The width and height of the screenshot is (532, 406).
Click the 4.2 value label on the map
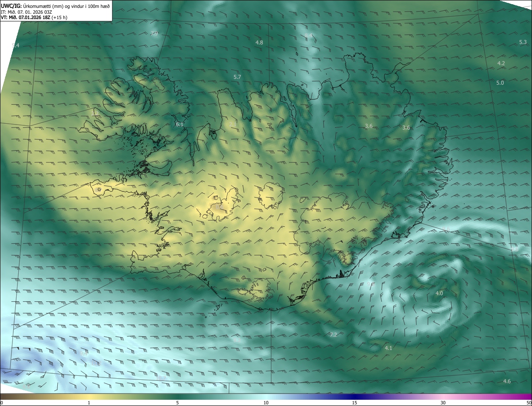pos(501,64)
